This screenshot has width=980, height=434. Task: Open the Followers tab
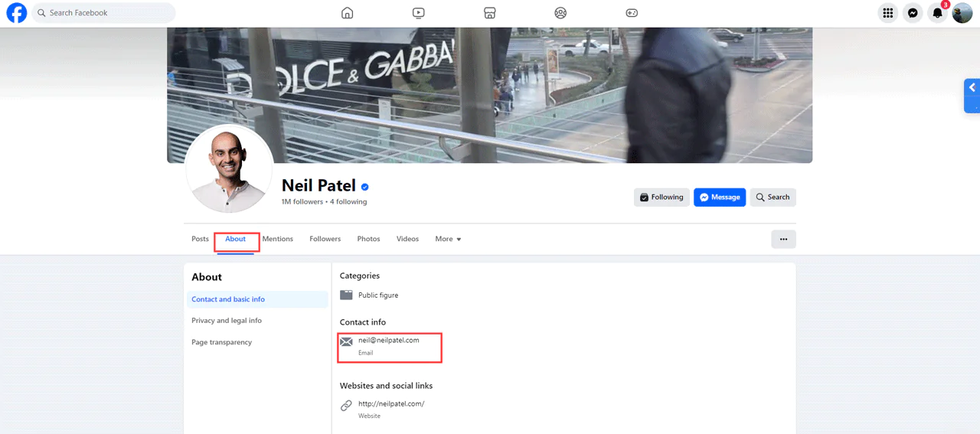point(325,239)
